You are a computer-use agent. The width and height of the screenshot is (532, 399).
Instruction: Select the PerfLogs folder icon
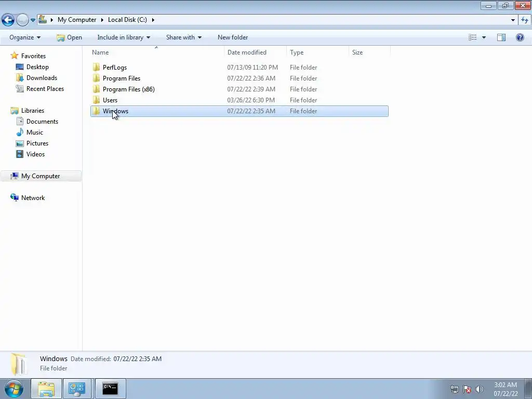(x=96, y=67)
